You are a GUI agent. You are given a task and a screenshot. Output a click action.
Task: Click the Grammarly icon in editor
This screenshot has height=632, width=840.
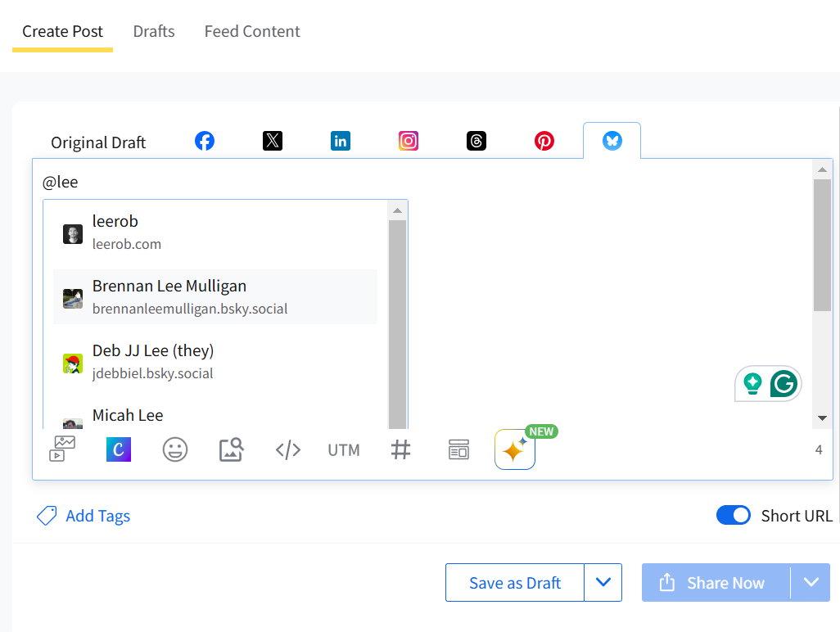(784, 383)
